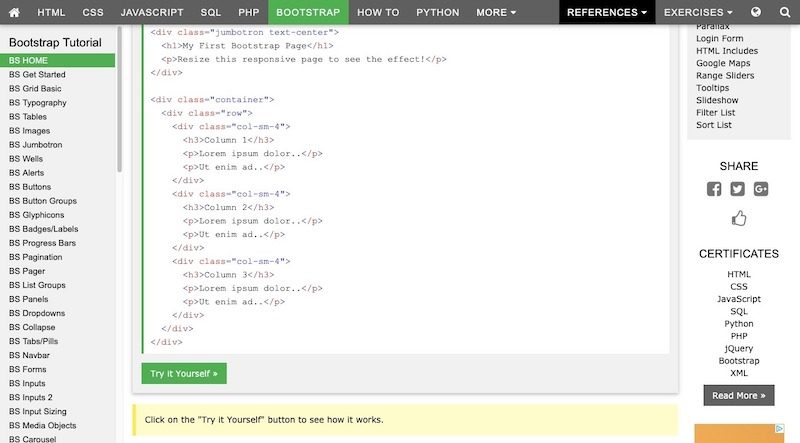
Task: Open the SQL tutorial tab
Action: [211, 12]
